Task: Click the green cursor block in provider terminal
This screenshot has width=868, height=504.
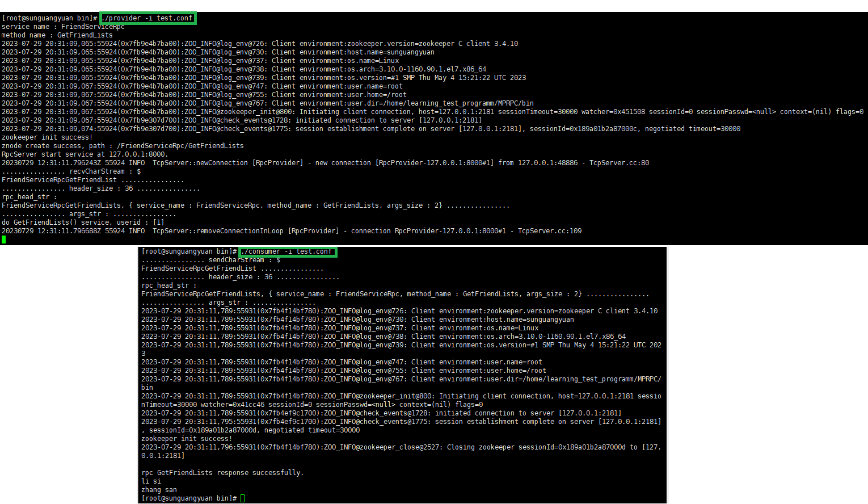Action: pos(3,240)
